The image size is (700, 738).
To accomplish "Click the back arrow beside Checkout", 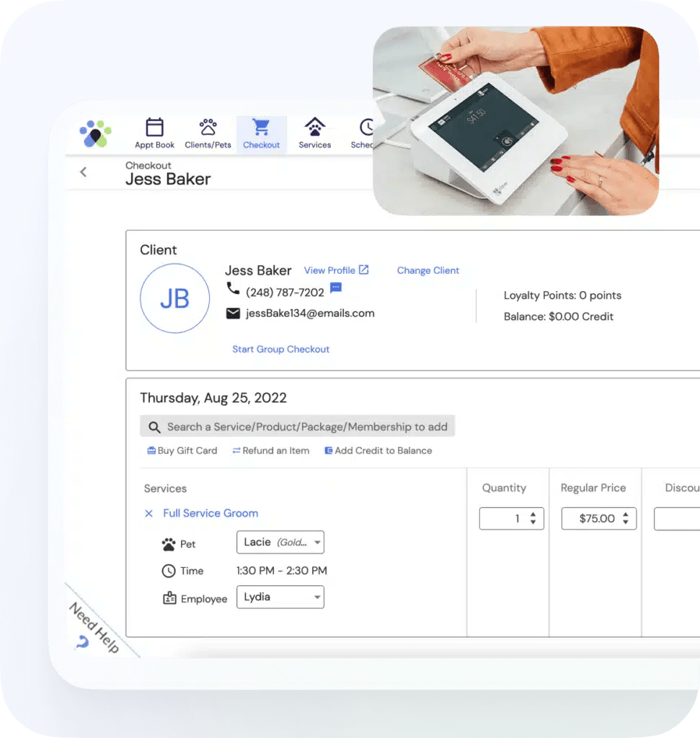I will pyautogui.click(x=84, y=172).
